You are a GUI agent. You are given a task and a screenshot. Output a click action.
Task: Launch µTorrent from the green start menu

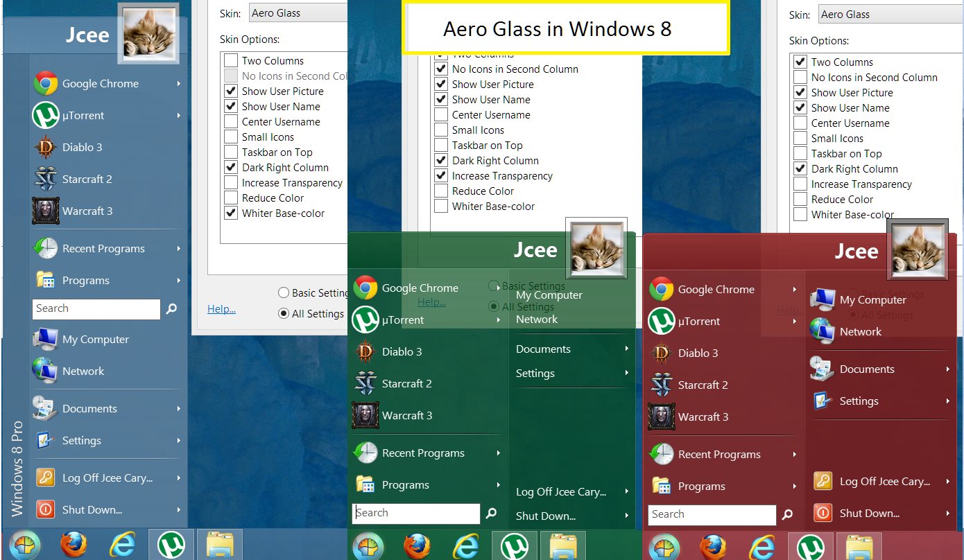pos(402,320)
